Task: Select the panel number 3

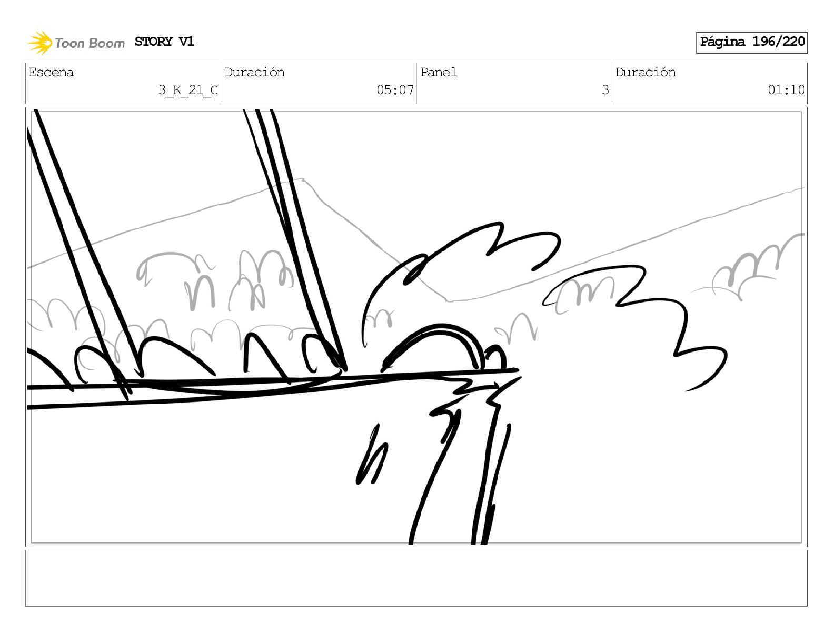Action: [605, 90]
